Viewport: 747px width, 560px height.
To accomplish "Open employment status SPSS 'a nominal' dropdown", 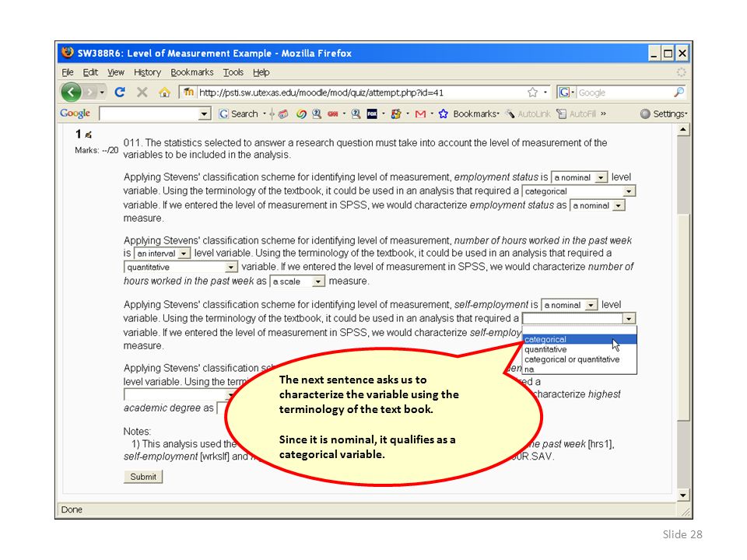I will [597, 205].
